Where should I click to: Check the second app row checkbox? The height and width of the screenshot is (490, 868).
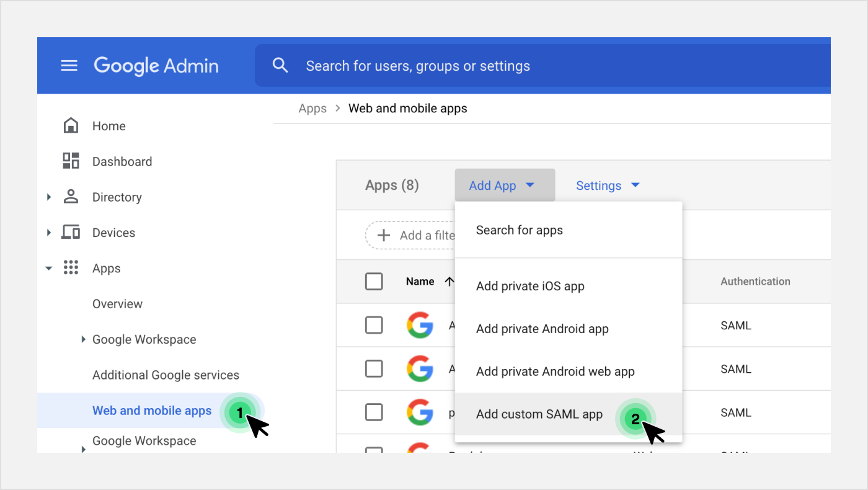click(x=374, y=368)
